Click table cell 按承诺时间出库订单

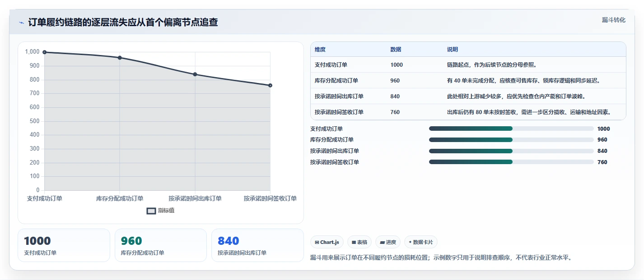(339, 96)
